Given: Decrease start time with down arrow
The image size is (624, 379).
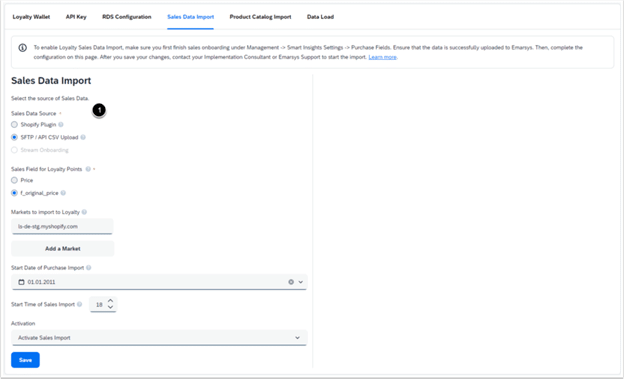Looking at the screenshot, I should point(110,307).
